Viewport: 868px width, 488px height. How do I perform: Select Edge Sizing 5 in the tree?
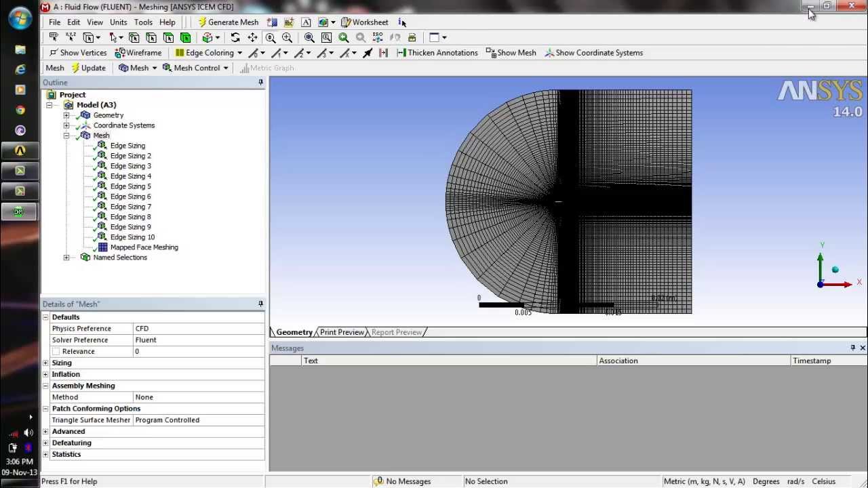[x=130, y=186]
